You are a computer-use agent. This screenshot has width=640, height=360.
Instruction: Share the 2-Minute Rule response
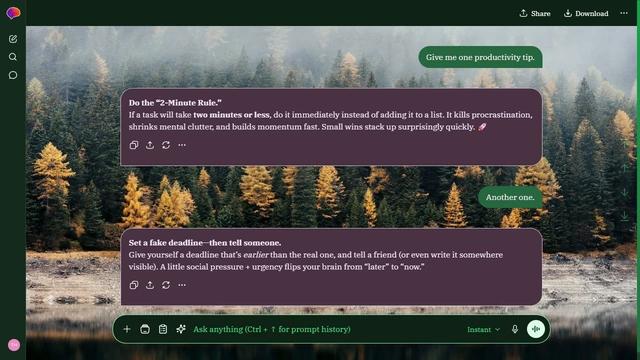click(x=150, y=145)
